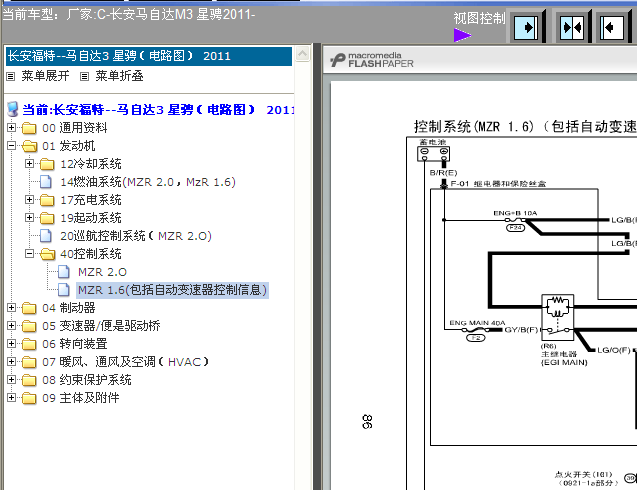Collapse the 40控制系统 node
This screenshot has height=490, width=637.
click(29, 254)
